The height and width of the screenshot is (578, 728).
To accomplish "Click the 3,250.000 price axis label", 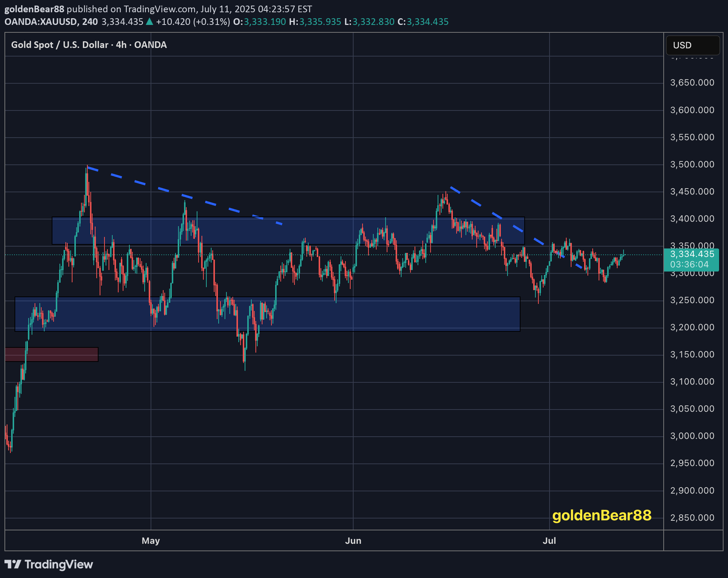I will pyautogui.click(x=692, y=300).
